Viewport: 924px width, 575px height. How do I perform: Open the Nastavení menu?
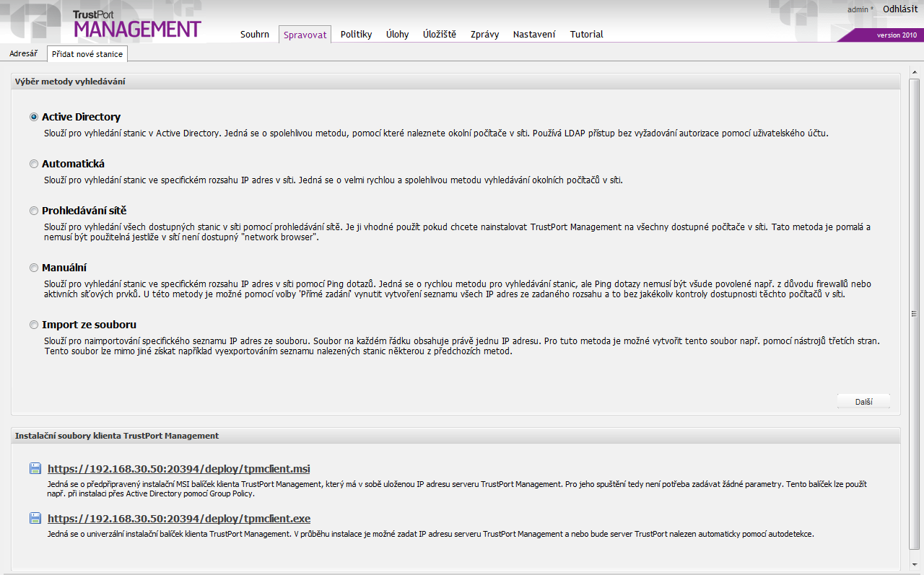click(534, 35)
